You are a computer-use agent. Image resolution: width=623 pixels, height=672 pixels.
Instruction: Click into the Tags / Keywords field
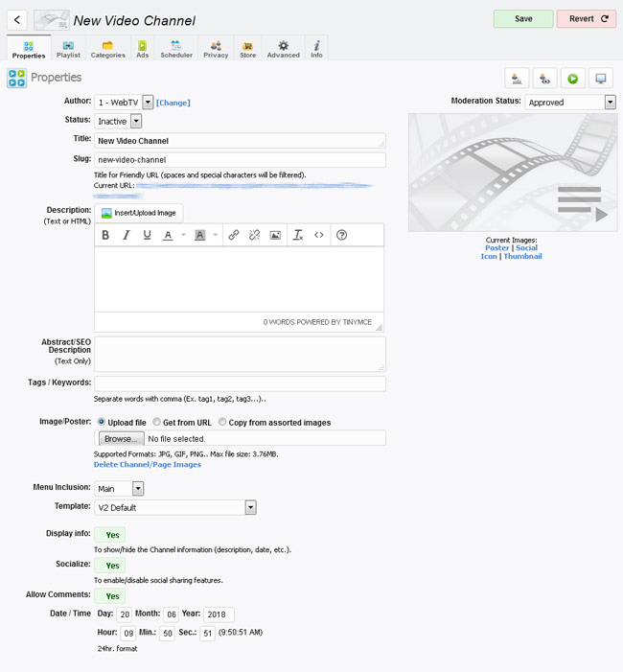pos(240,383)
